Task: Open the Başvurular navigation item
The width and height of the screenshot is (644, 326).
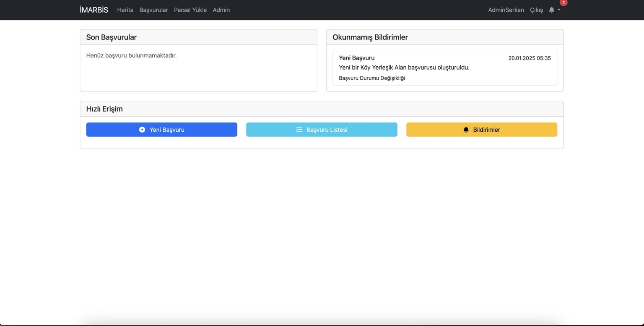Action: (x=153, y=10)
